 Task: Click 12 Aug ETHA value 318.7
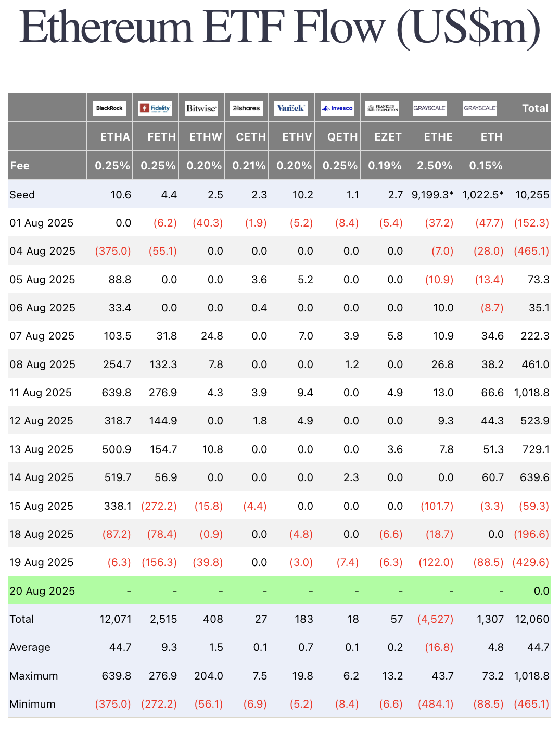tap(118, 421)
